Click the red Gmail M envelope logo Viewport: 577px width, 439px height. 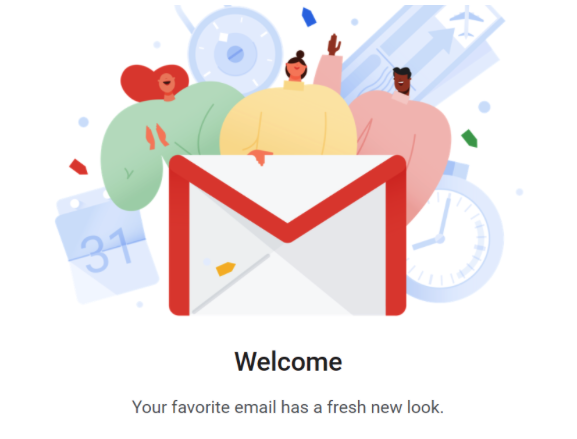click(x=287, y=235)
